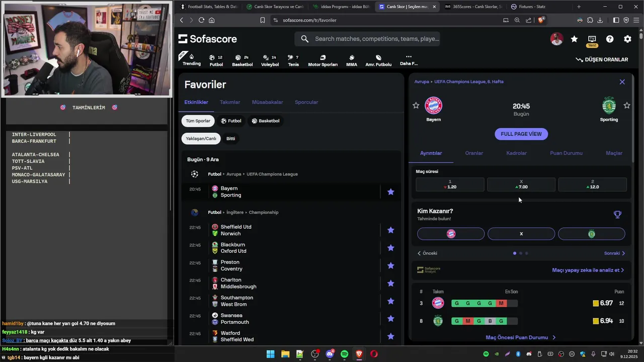Open the user profile avatar
644x362 pixels.
[556, 39]
